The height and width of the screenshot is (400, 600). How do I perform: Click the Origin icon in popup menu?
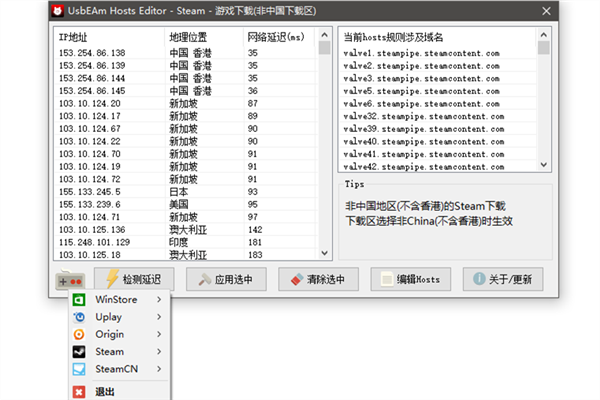[x=79, y=334]
